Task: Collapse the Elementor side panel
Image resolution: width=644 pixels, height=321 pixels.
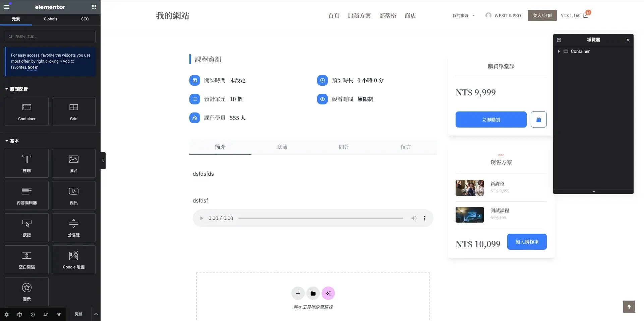Action: pyautogui.click(x=103, y=161)
